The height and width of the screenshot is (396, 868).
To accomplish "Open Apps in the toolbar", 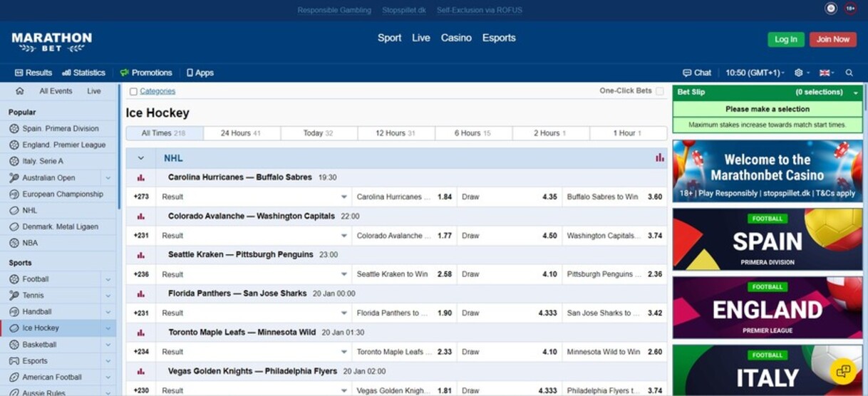I will coord(200,73).
